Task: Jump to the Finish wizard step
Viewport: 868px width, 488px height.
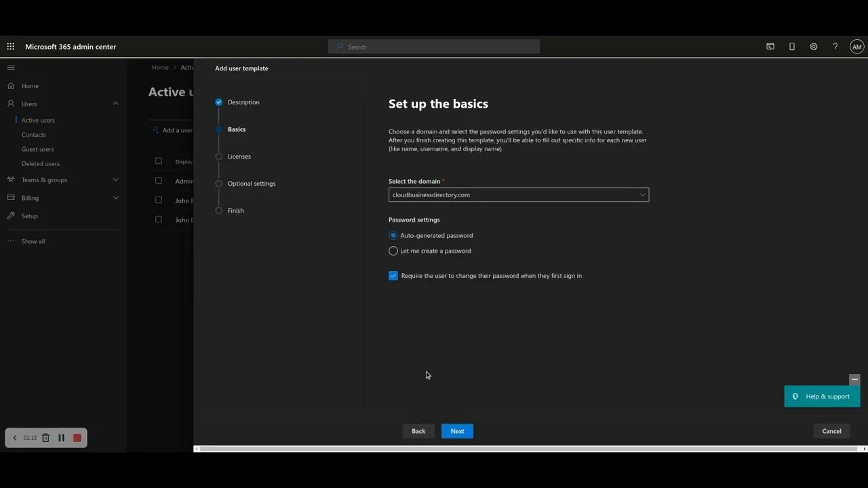Action: 236,211
